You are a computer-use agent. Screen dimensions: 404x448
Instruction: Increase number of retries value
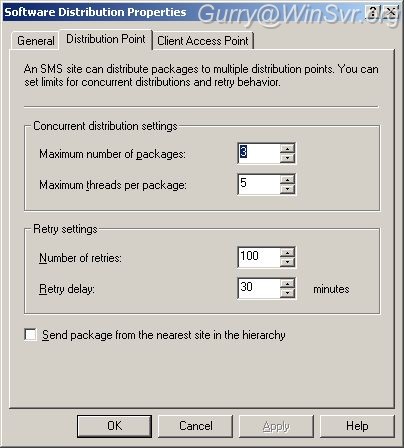[x=287, y=252]
